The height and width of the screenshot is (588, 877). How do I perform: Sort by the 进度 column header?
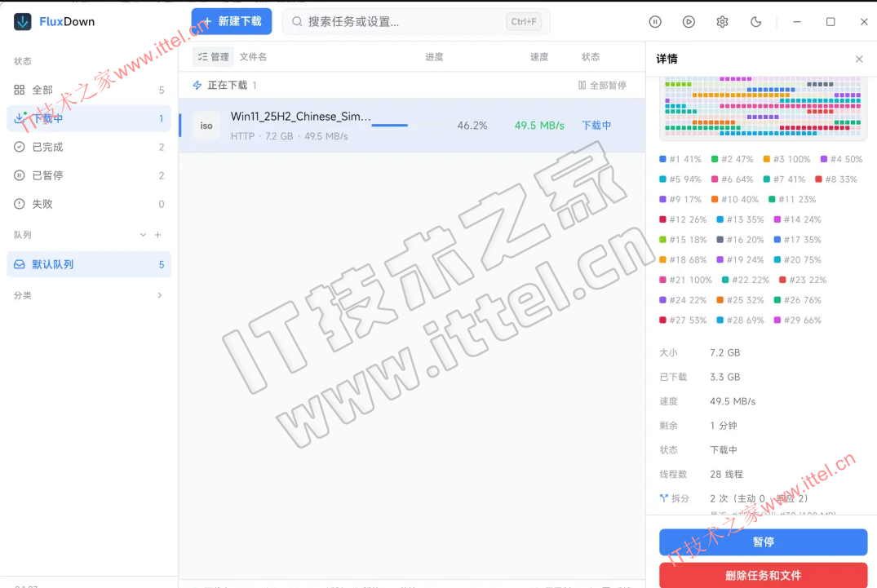point(434,56)
